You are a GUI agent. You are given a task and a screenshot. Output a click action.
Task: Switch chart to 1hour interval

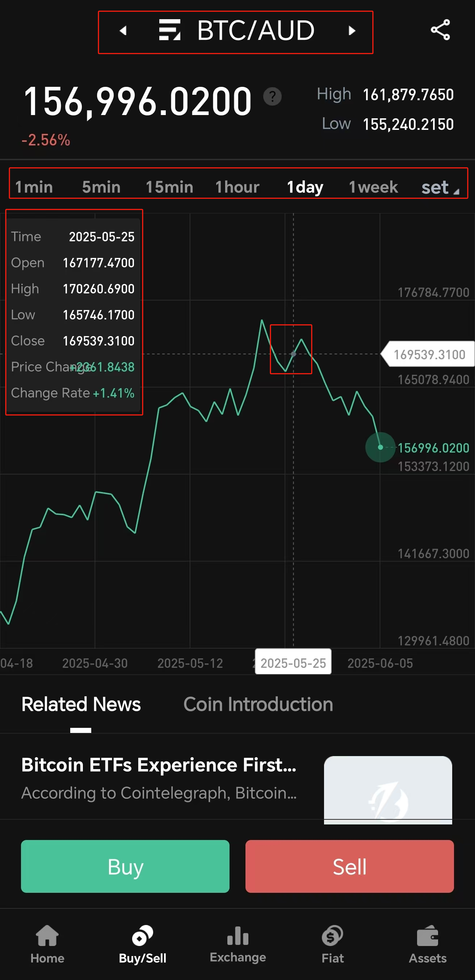(237, 187)
